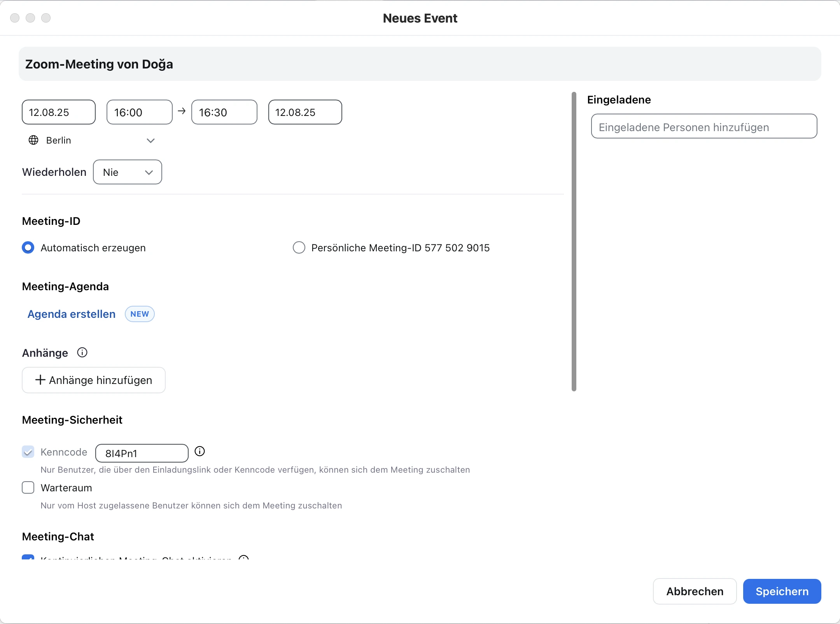The image size is (840, 624).
Task: Click the info icon beside Kenncode field
Action: 199,451
